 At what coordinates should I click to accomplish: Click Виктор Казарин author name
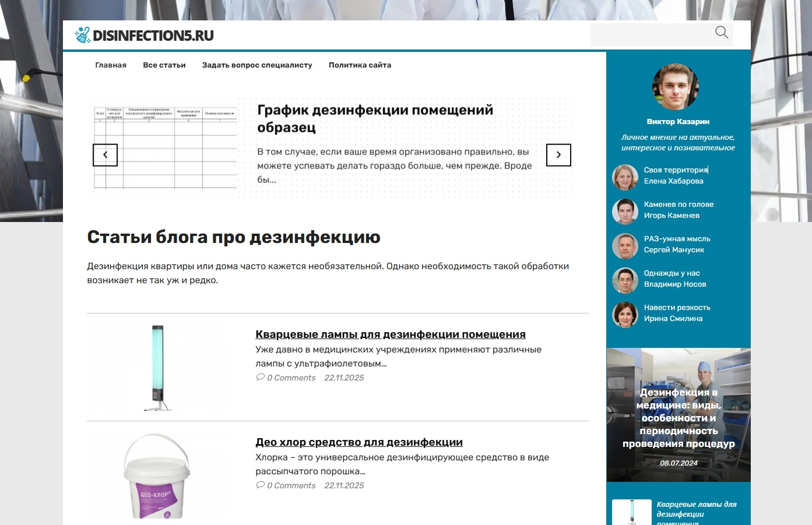point(678,122)
